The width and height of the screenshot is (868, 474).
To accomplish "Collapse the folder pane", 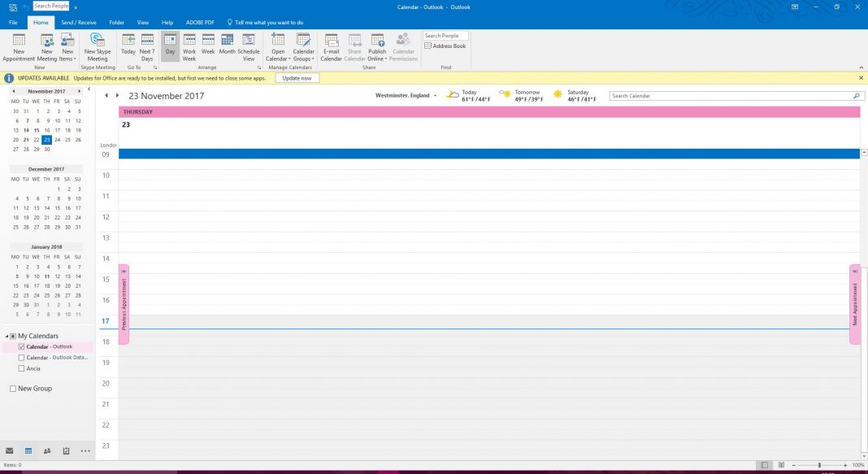I will pos(89,89).
